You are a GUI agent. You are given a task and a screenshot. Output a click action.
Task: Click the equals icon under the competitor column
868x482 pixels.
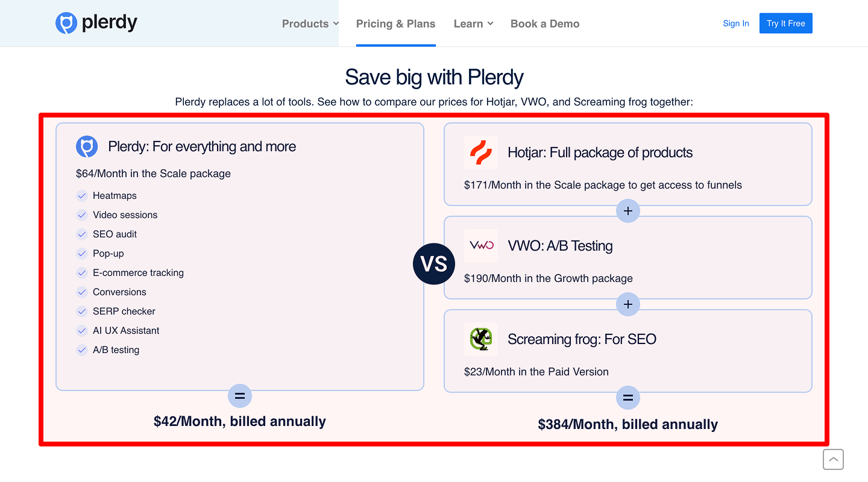click(x=627, y=398)
